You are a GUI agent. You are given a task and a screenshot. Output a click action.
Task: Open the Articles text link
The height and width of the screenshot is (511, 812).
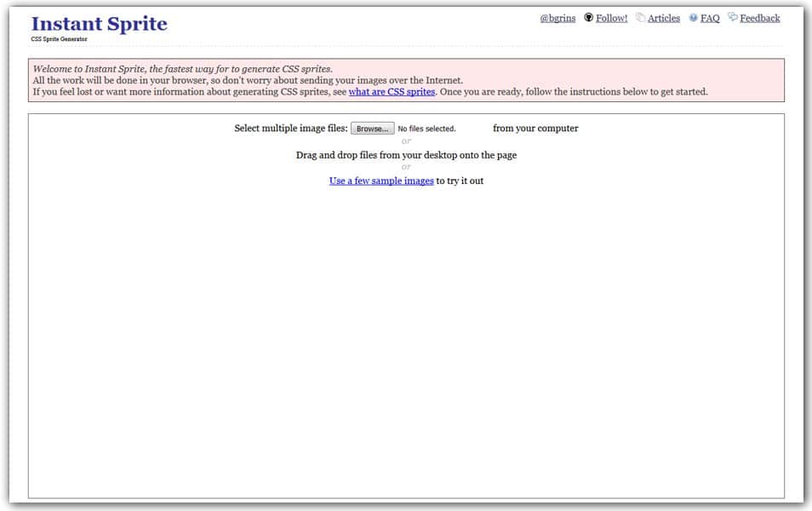663,18
